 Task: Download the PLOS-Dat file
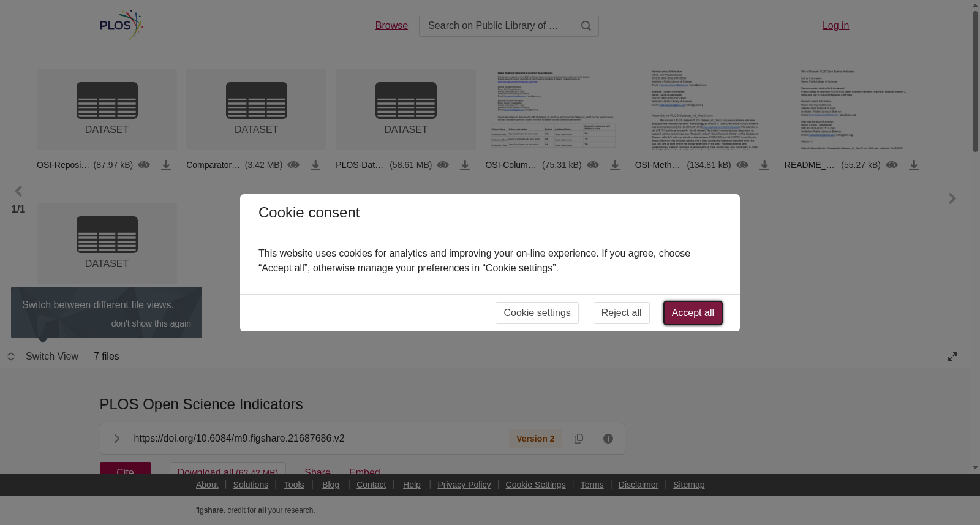click(x=465, y=165)
